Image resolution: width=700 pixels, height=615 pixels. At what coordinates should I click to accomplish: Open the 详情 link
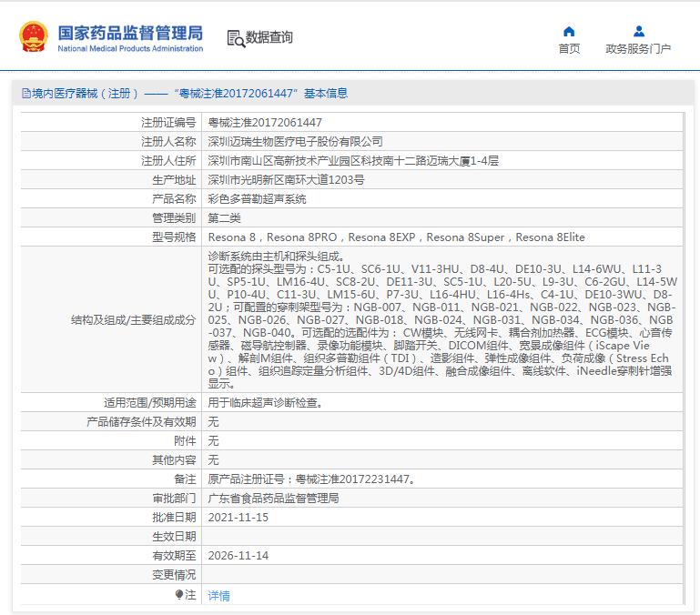(218, 595)
